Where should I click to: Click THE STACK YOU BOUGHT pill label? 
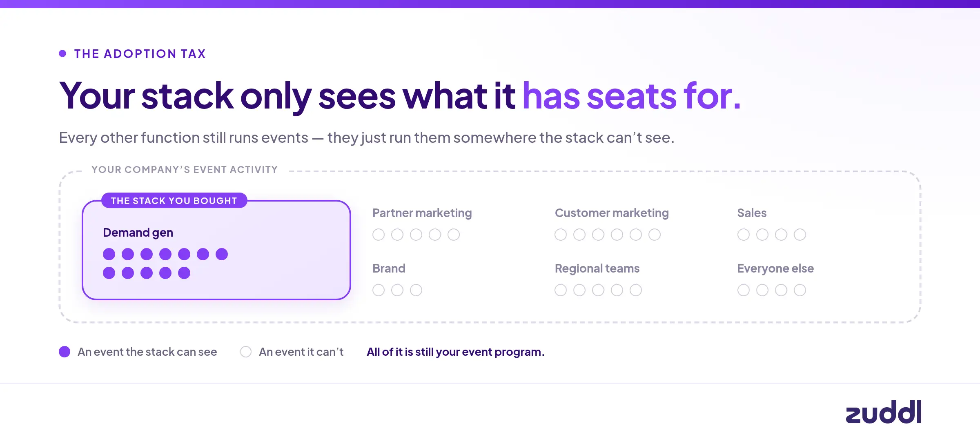tap(174, 201)
